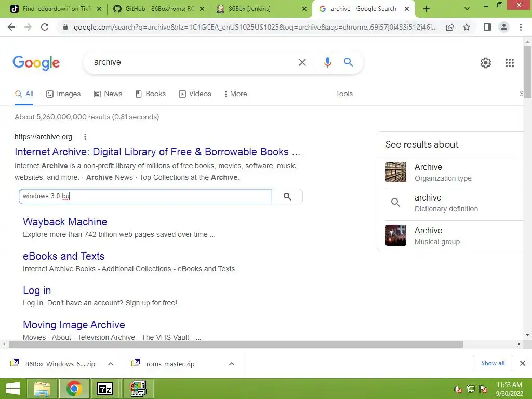Click the network tray icon

pos(471,389)
